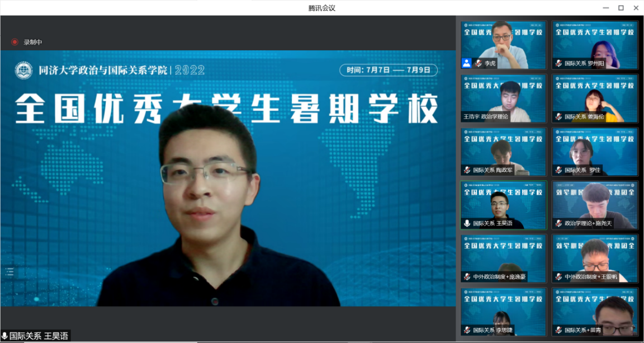Minimize the 腾讯会议 meeting window
The image size is (644, 343).
click(605, 8)
